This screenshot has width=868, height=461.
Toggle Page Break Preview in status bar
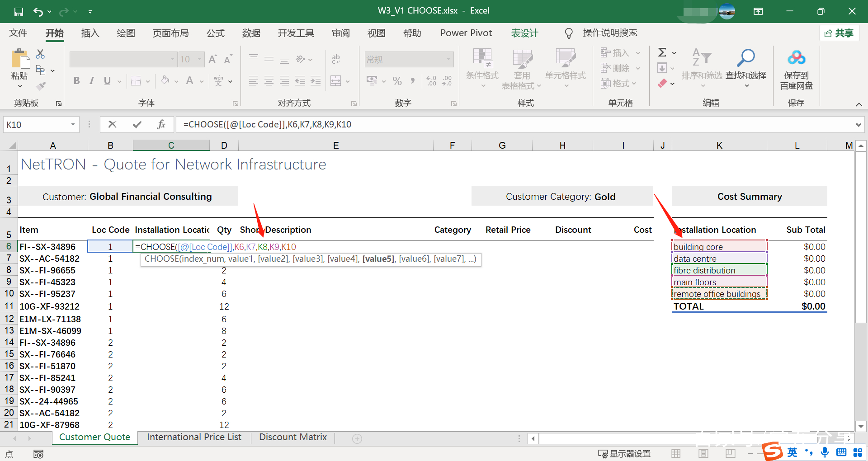(x=730, y=453)
